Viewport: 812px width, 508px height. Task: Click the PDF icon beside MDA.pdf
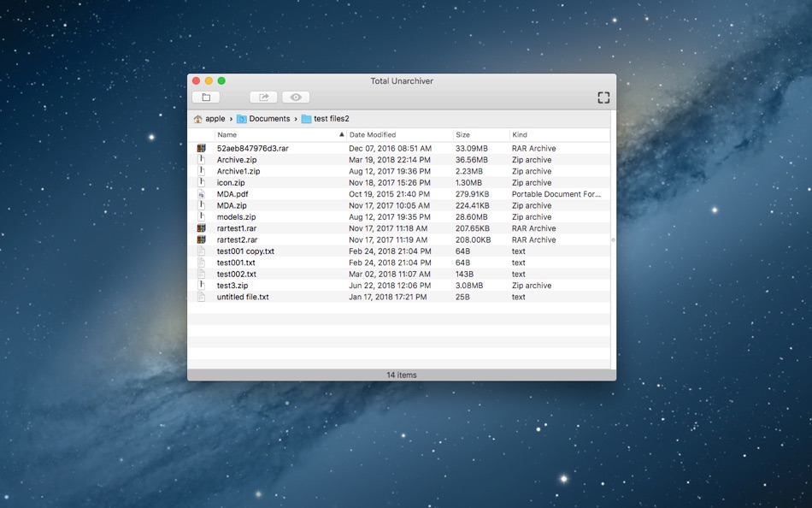(202, 194)
